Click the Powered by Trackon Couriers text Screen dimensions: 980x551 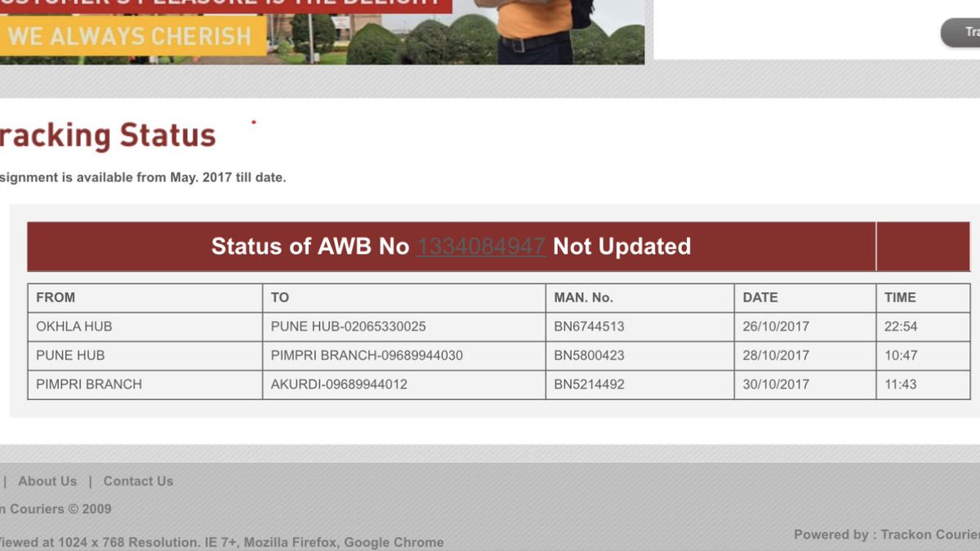tap(887, 535)
